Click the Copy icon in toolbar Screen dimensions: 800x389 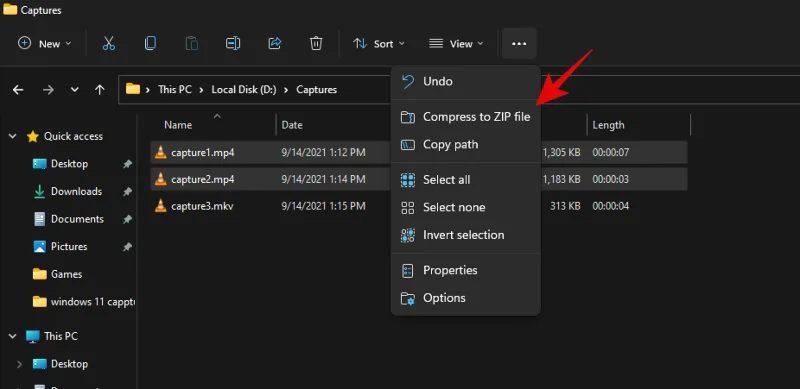pos(150,43)
